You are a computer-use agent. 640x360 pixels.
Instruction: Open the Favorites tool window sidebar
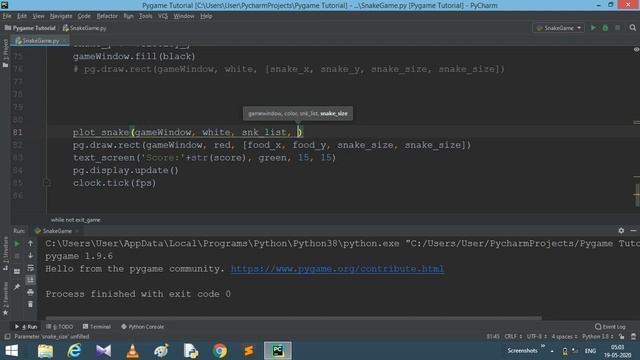(5, 299)
